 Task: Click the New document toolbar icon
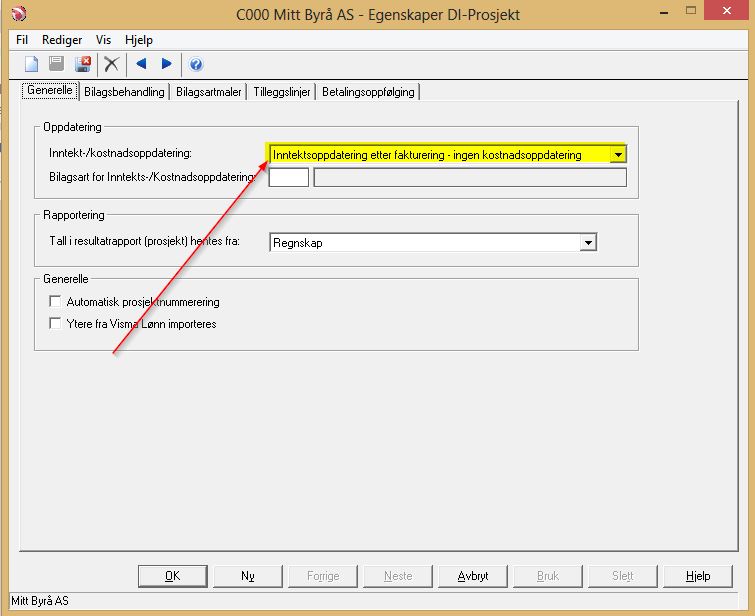tap(31, 64)
